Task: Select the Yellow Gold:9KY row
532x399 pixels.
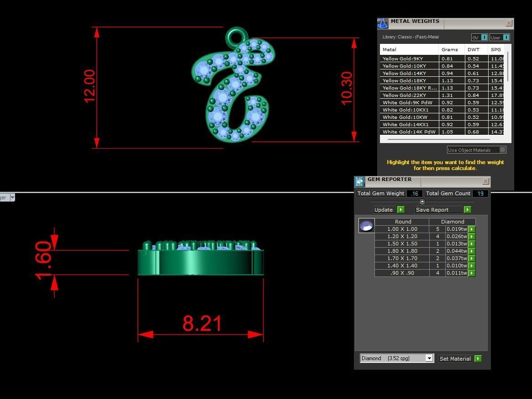Action: (442, 59)
